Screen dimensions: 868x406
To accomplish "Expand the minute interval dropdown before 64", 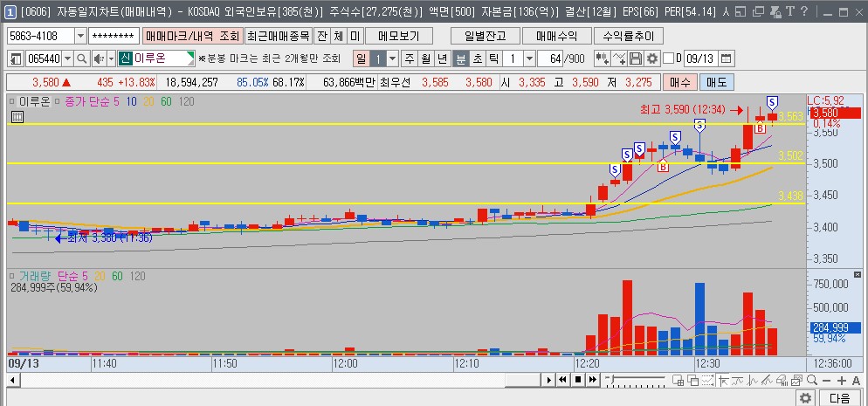I will coord(529,58).
